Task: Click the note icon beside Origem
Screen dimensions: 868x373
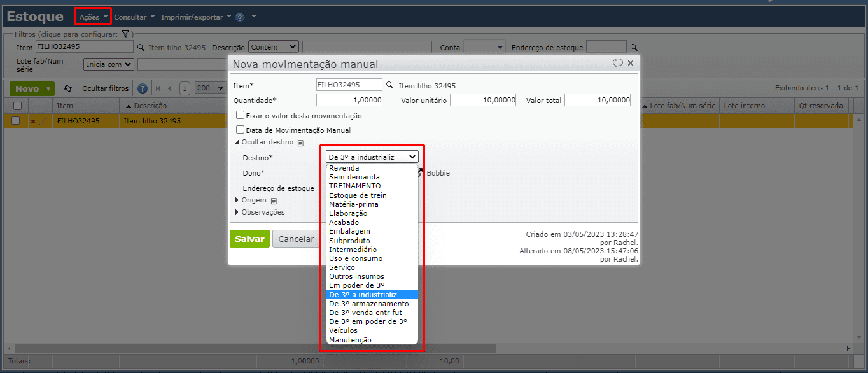Action: (274, 201)
